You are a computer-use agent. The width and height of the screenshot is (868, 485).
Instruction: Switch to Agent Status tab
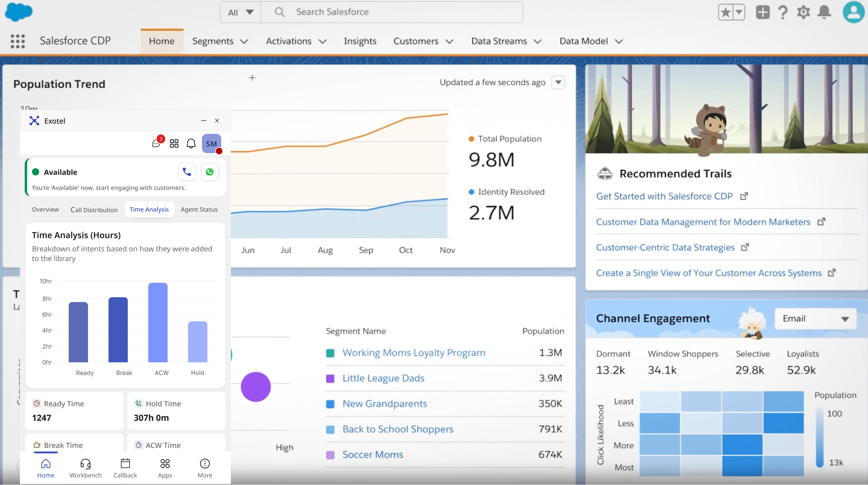point(199,209)
